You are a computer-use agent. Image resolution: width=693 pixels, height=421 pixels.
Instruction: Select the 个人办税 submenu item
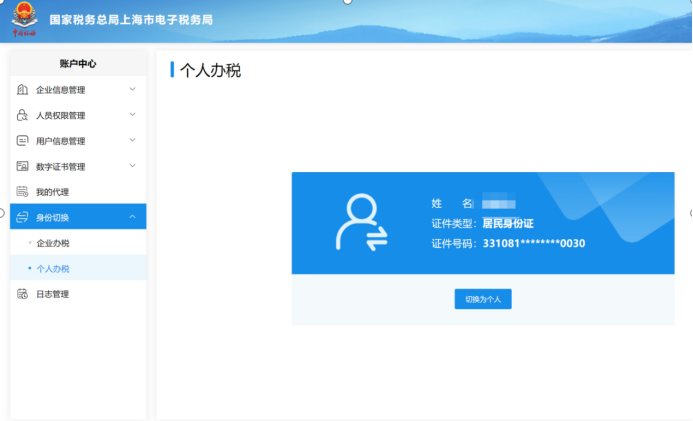(78, 268)
